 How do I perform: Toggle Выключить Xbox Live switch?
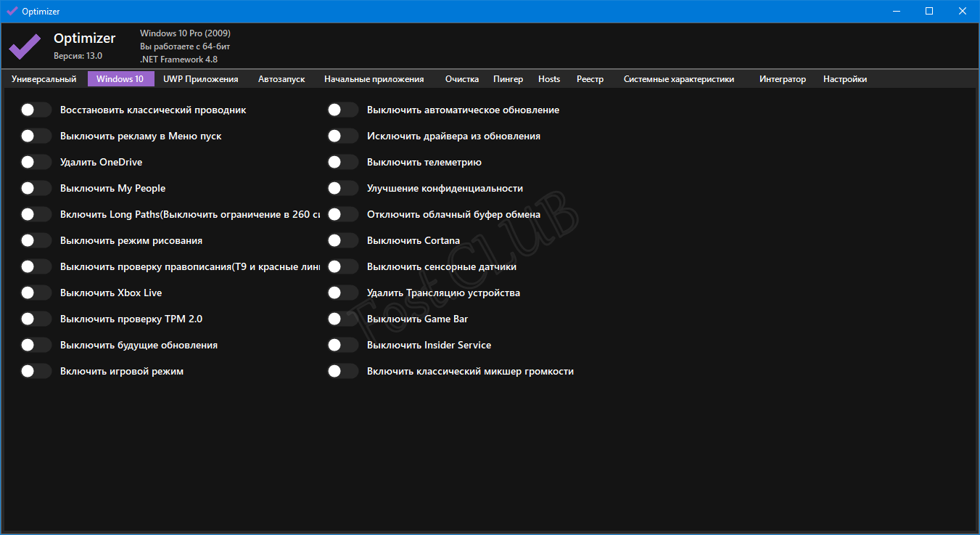pyautogui.click(x=36, y=293)
